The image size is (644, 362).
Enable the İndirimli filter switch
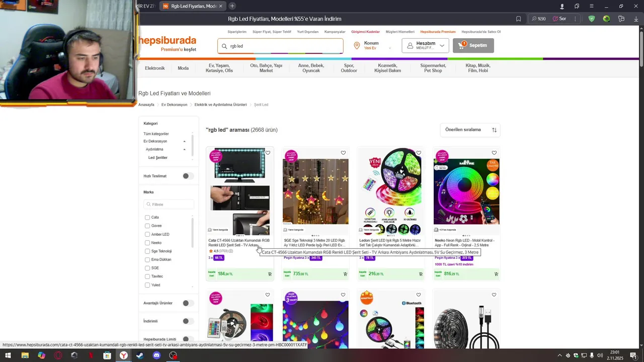pos(188,321)
